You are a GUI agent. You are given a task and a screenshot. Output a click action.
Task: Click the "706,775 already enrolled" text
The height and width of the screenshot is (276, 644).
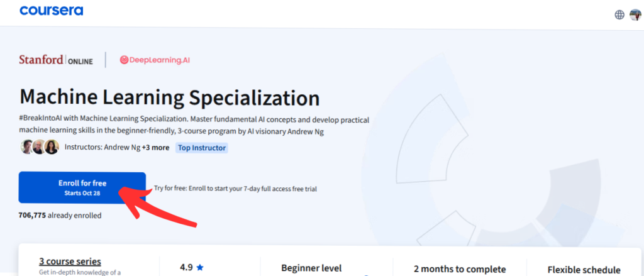[x=60, y=215]
